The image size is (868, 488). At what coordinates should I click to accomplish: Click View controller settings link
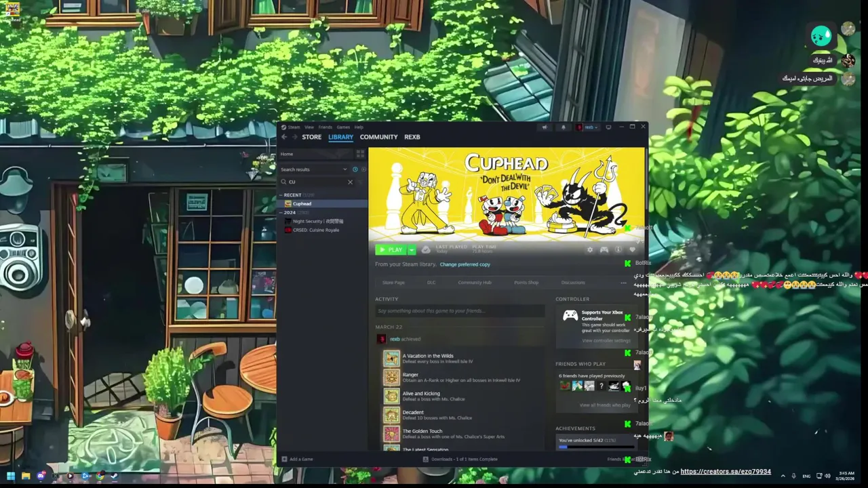click(606, 340)
